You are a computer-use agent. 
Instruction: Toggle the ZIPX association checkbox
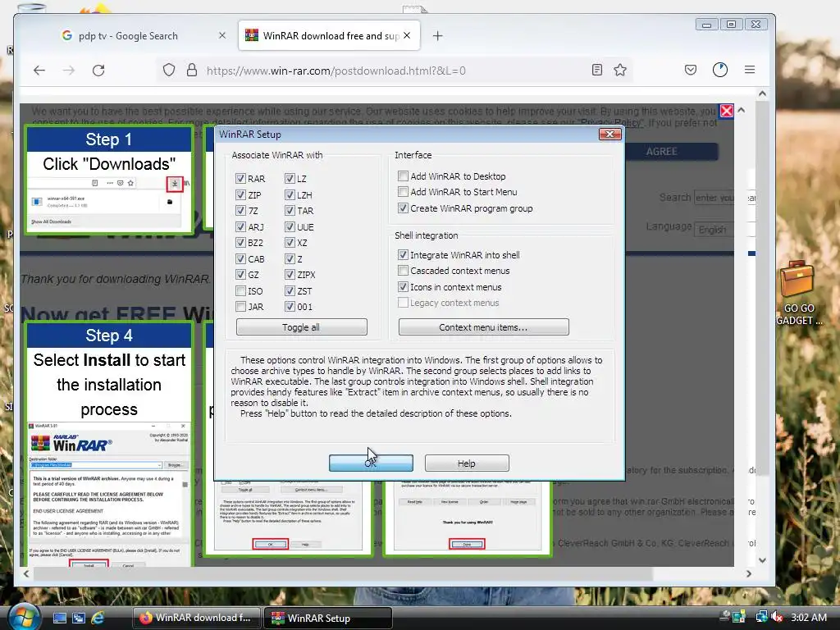coord(290,274)
